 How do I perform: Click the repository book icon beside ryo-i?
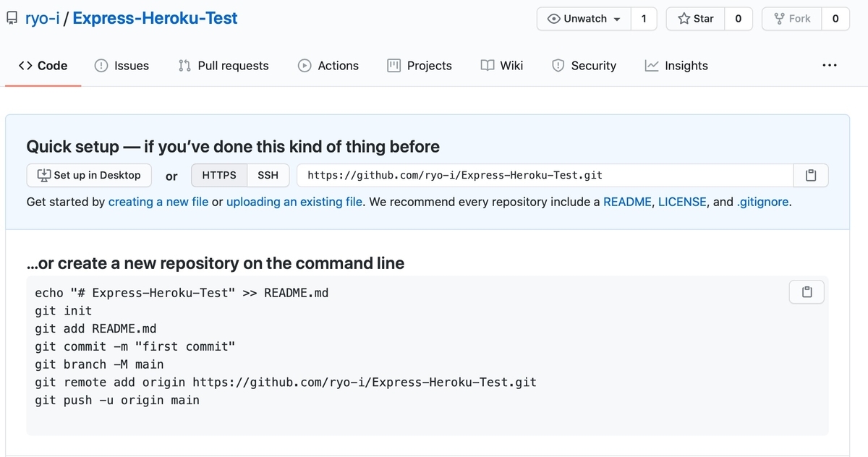(12, 19)
